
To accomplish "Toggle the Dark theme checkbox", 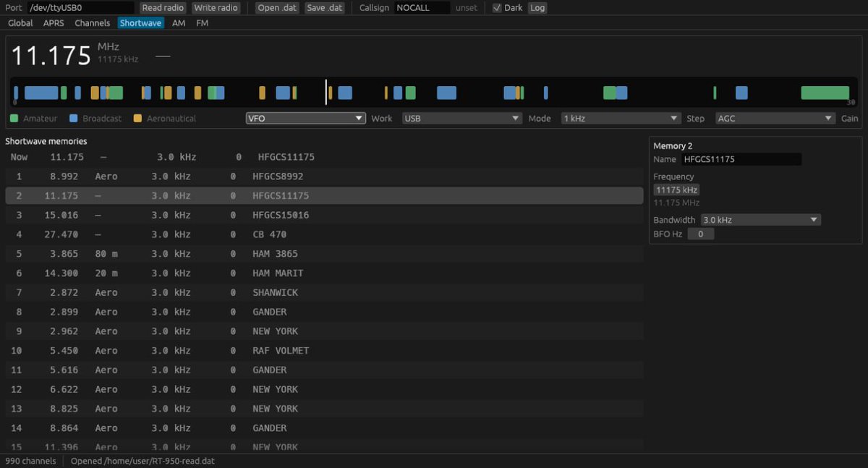I will pyautogui.click(x=496, y=8).
